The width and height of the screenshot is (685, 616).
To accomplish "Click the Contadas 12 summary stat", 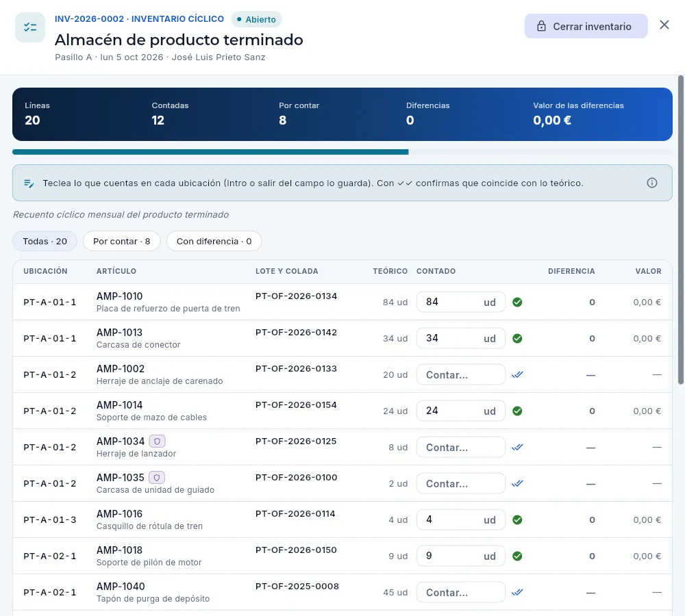I will [x=170, y=114].
